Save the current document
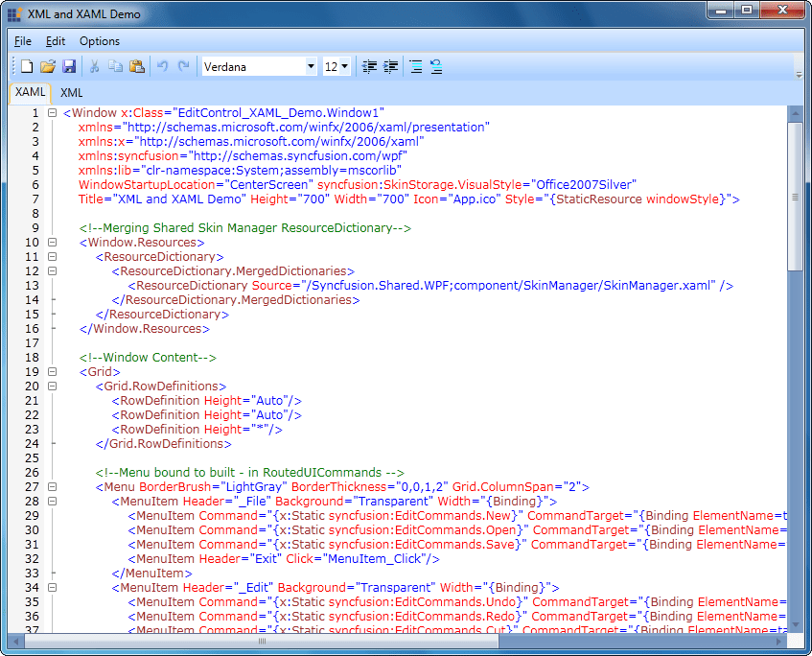Screen dimensions: 812x656 [x=68, y=65]
